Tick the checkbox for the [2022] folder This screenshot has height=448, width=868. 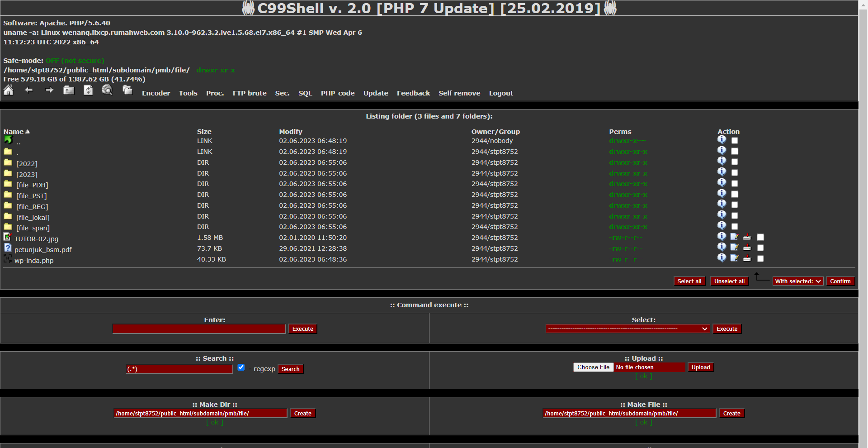click(735, 162)
